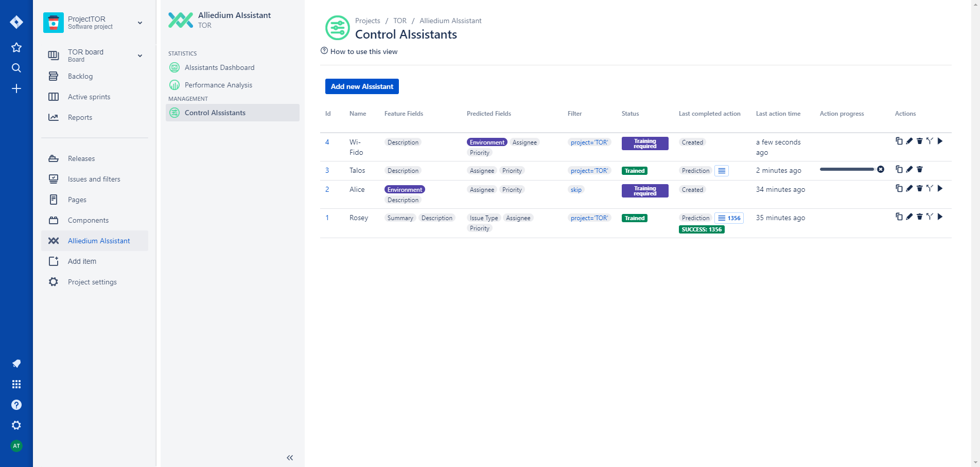
Task: Expand the TOR board dropdown chevron
Action: point(140,56)
